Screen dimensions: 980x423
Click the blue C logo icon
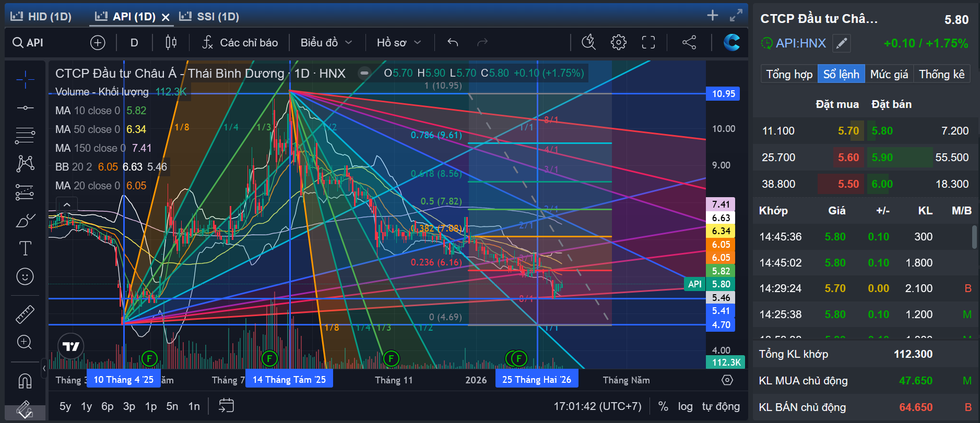point(731,42)
